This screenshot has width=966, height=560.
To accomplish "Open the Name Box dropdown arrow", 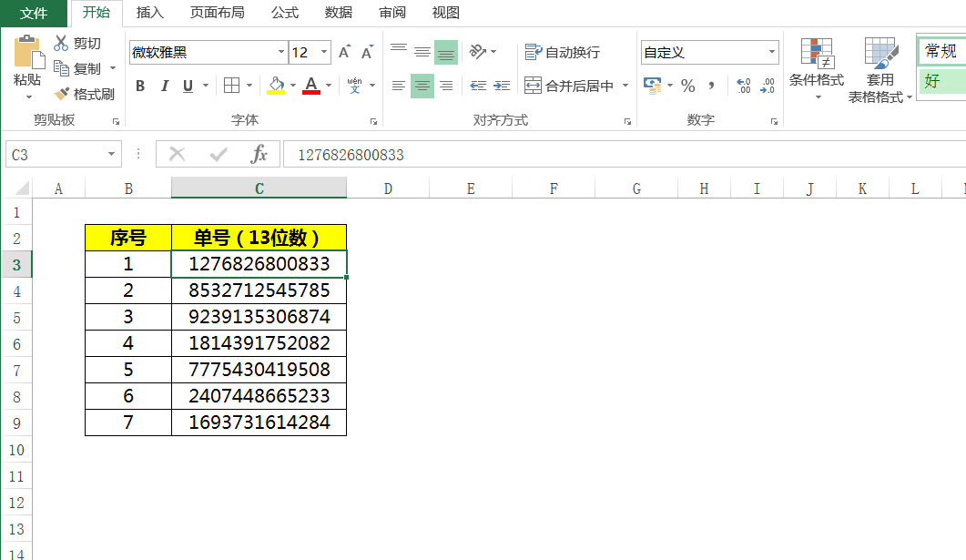I will pos(111,154).
